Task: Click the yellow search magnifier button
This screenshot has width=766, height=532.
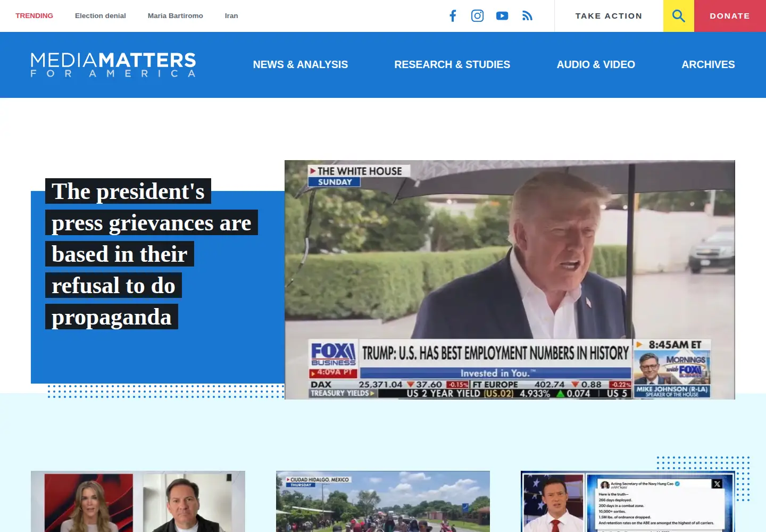Action: [x=679, y=16]
